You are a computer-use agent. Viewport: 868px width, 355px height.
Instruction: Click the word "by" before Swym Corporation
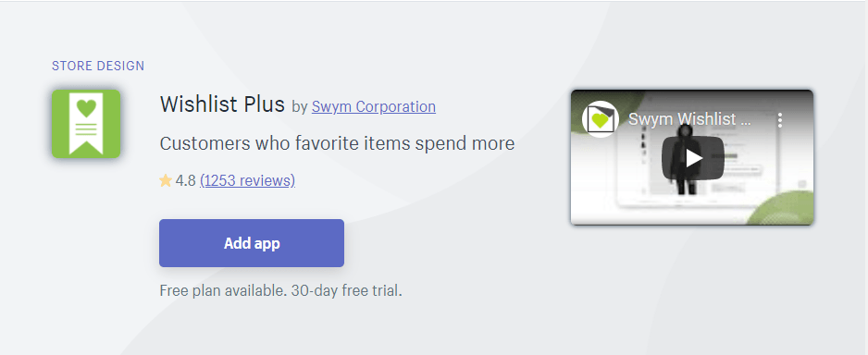pyautogui.click(x=300, y=106)
